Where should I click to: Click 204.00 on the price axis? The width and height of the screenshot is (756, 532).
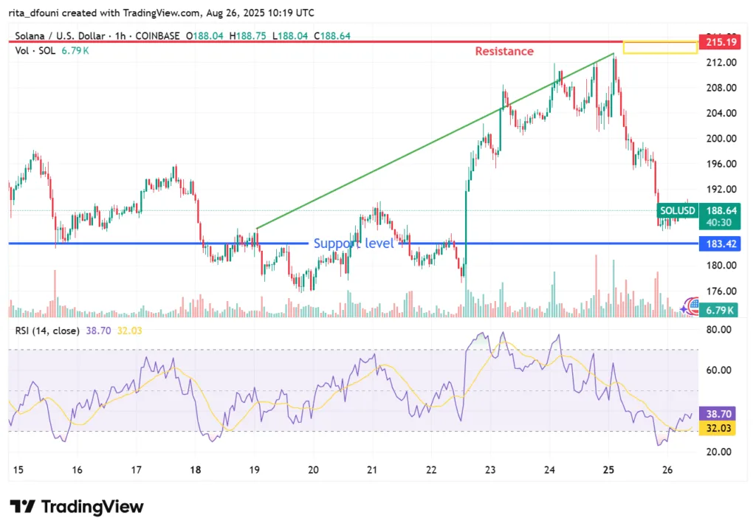pyautogui.click(x=721, y=113)
